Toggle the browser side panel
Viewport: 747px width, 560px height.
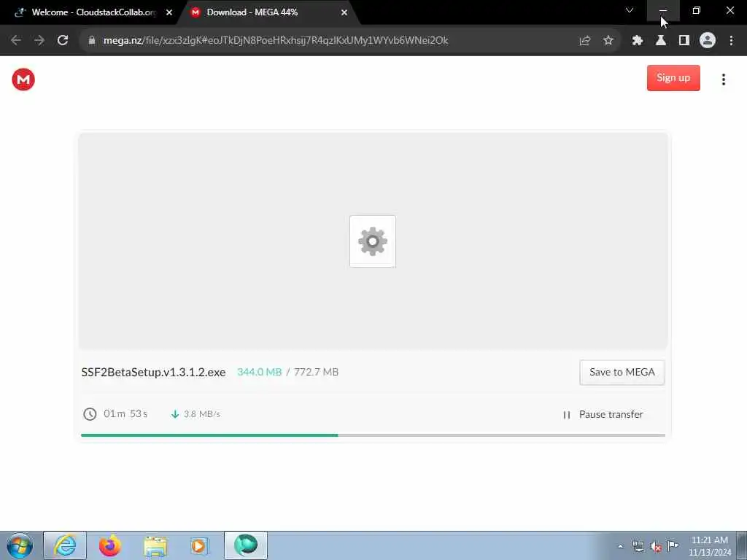(684, 41)
